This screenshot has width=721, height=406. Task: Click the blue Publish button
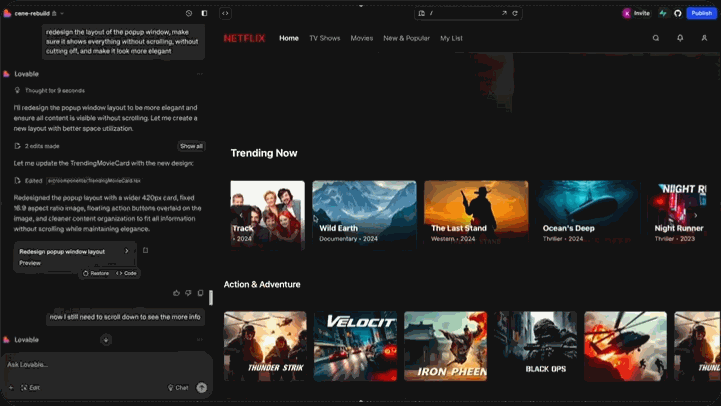701,13
